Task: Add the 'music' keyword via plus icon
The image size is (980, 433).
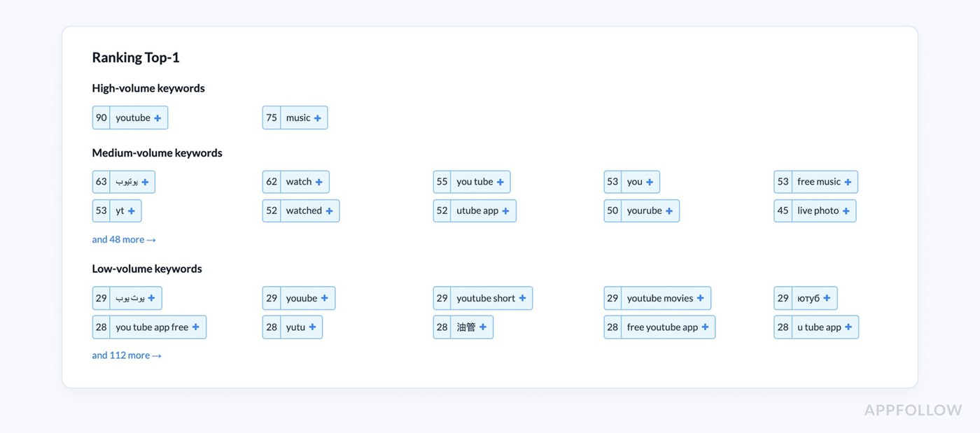Action: pos(317,118)
